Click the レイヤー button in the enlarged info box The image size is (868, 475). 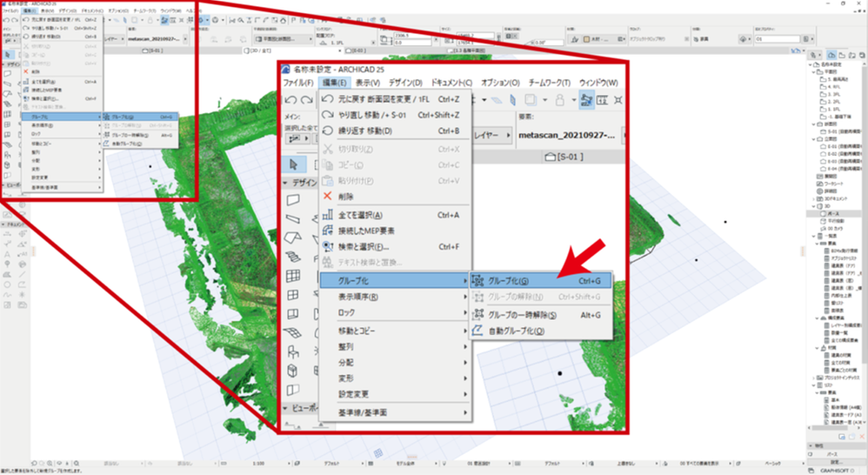pos(492,135)
